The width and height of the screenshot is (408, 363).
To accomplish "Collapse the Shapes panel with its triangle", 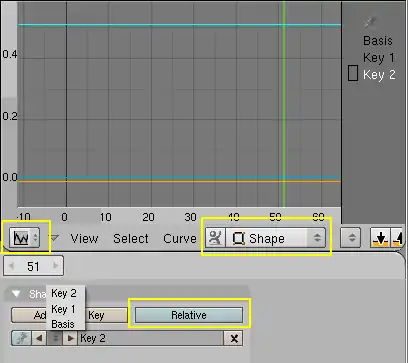I will coord(16,294).
